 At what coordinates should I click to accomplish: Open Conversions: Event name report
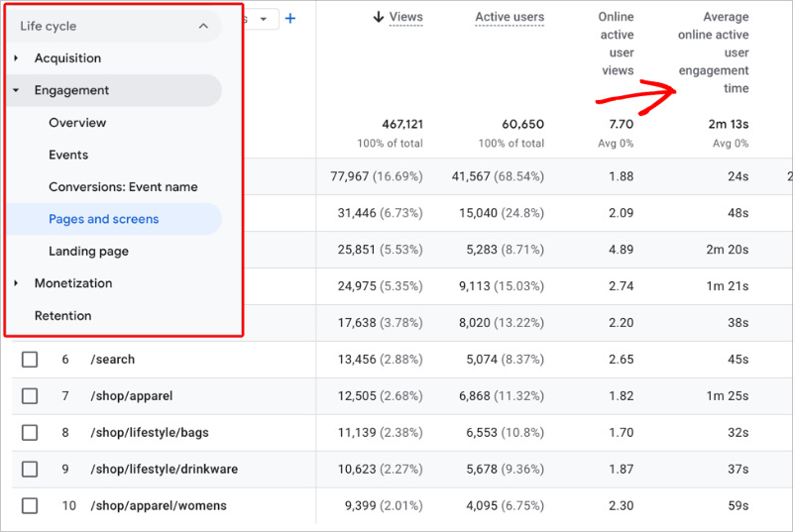tap(123, 187)
